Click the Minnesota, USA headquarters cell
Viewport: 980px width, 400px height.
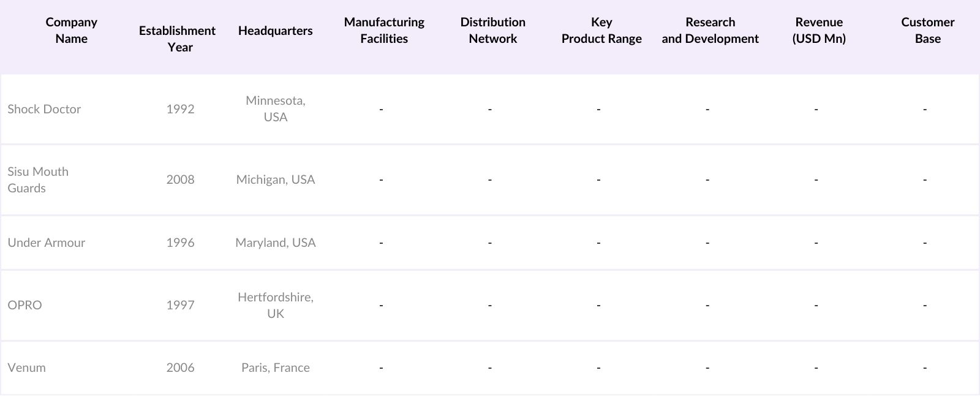coord(276,108)
